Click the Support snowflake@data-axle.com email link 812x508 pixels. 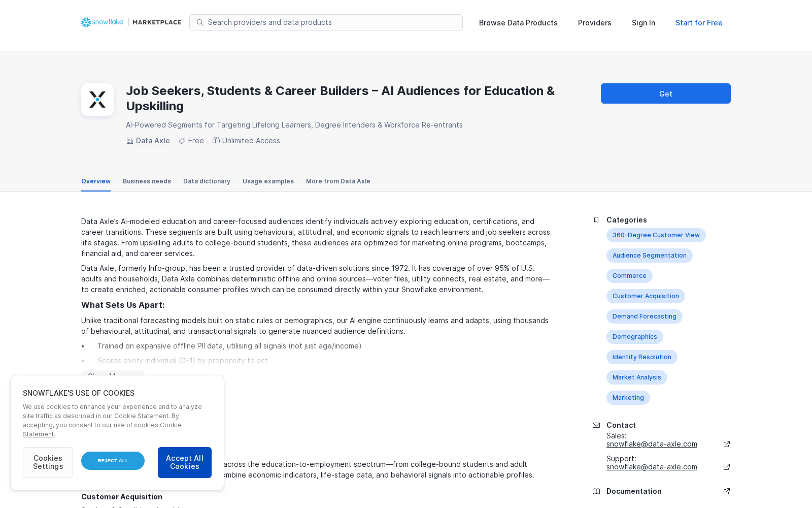pyautogui.click(x=652, y=467)
